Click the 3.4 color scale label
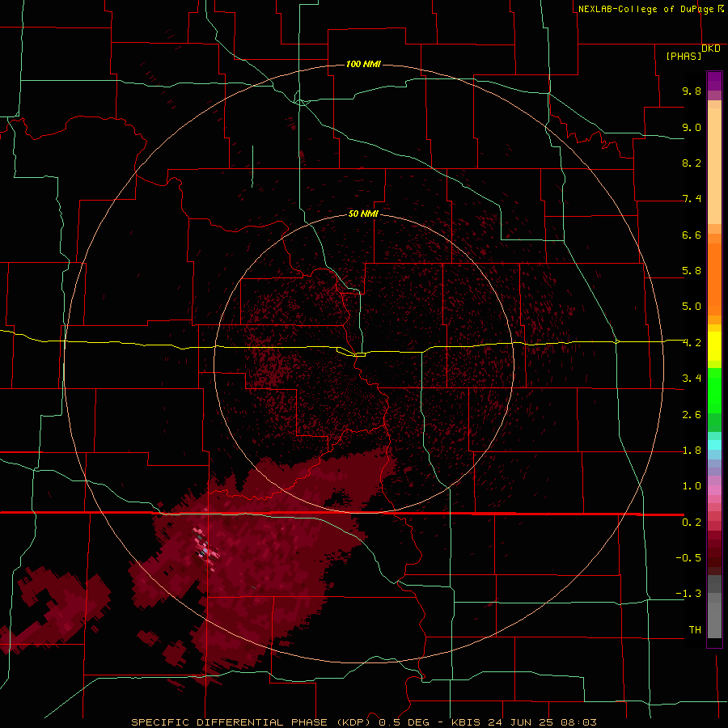The height and width of the screenshot is (728, 728). coord(692,379)
